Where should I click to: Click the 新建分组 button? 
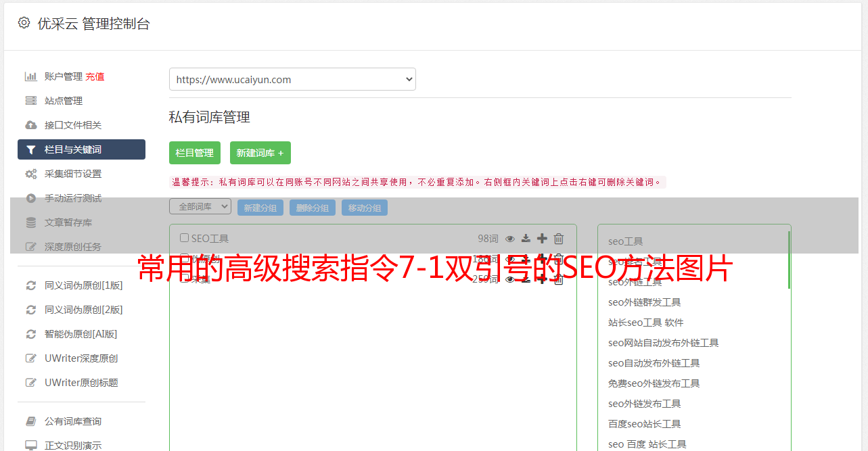(x=260, y=208)
